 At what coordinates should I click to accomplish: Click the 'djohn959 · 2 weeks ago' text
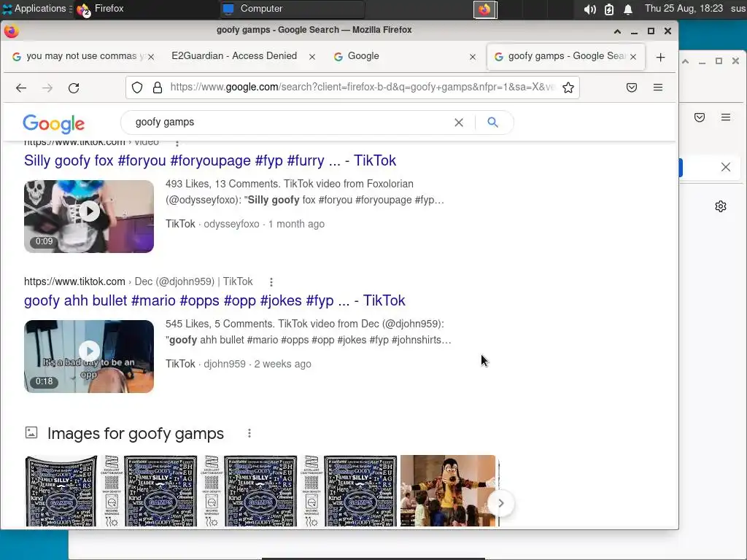(x=258, y=364)
